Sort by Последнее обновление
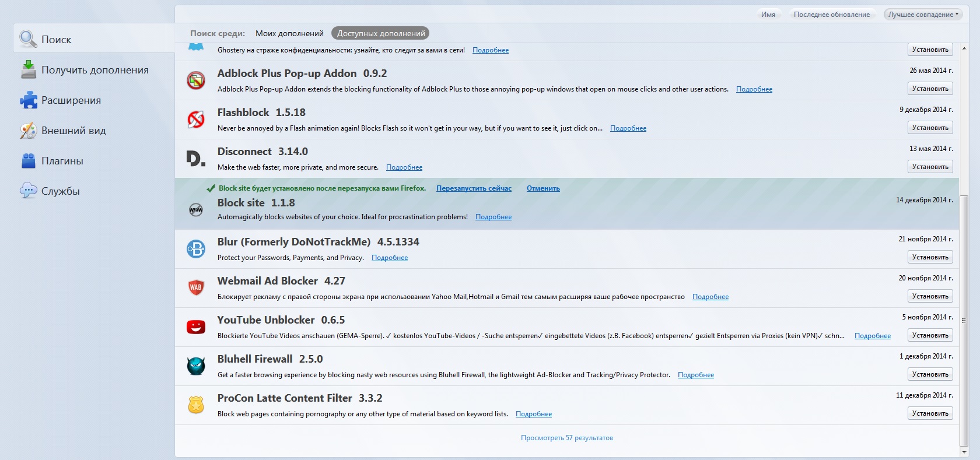Image resolution: width=980 pixels, height=460 pixels. click(x=831, y=15)
